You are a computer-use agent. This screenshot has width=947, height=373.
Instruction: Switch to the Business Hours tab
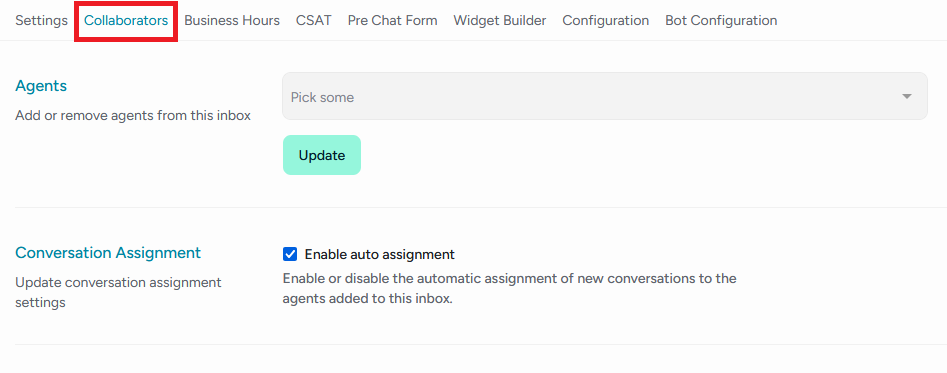click(232, 21)
